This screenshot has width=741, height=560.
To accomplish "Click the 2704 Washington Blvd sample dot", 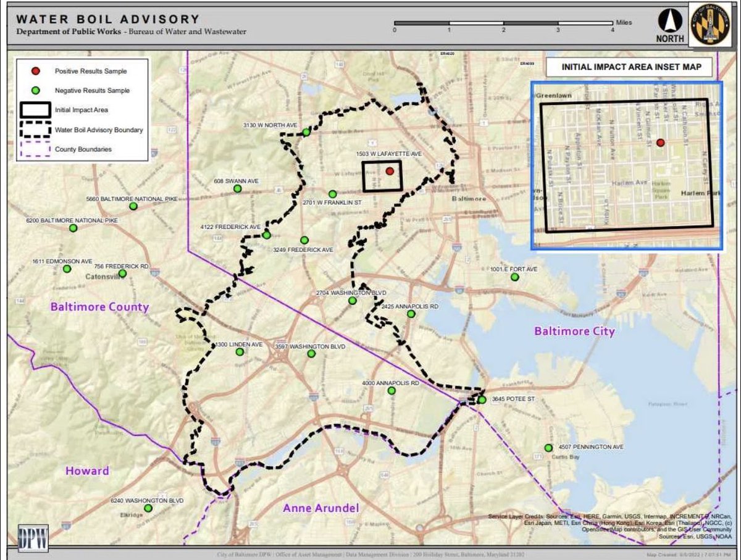I will point(352,301).
